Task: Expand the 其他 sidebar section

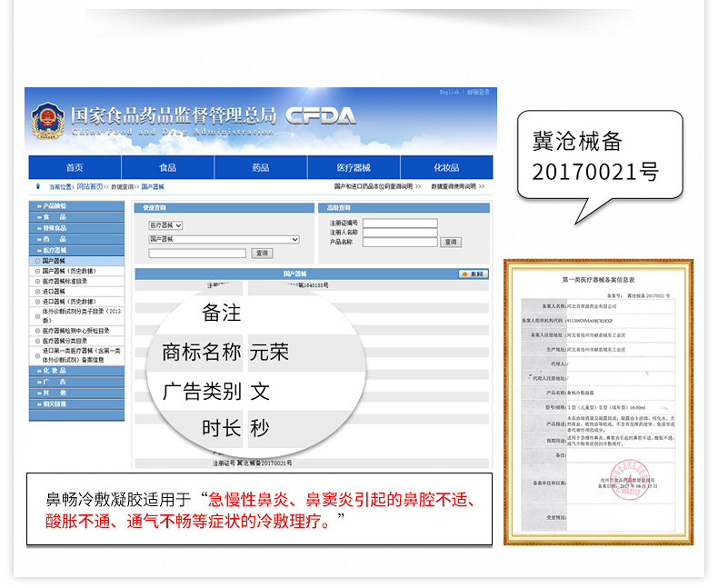Action: [76, 393]
